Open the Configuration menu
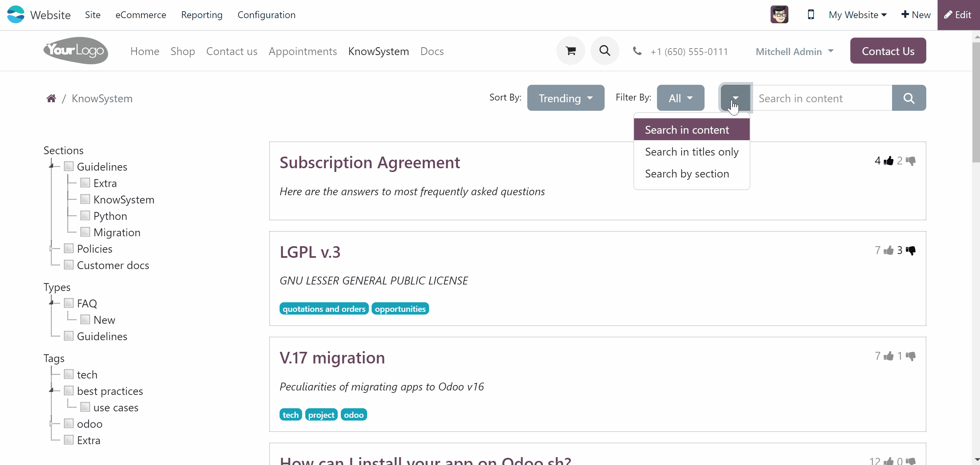 click(266, 15)
